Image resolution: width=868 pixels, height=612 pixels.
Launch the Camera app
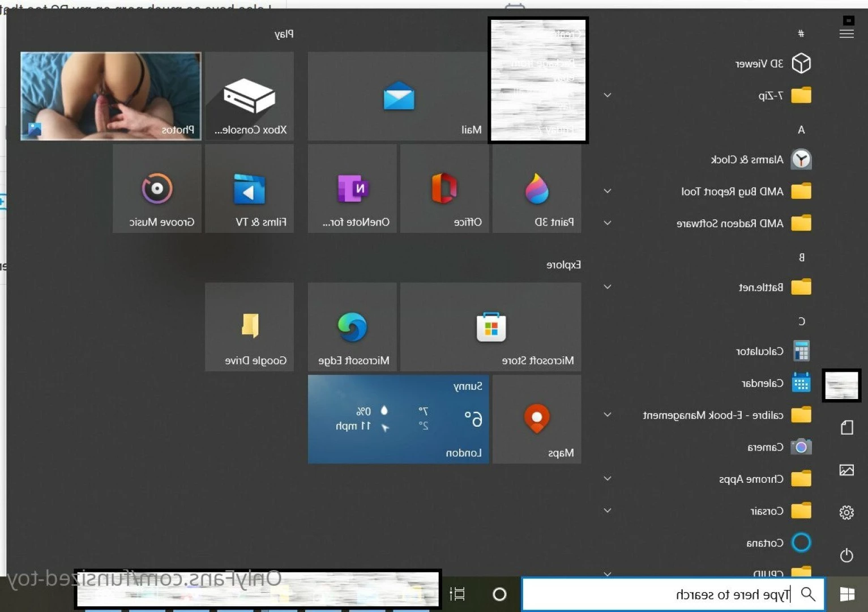780,447
